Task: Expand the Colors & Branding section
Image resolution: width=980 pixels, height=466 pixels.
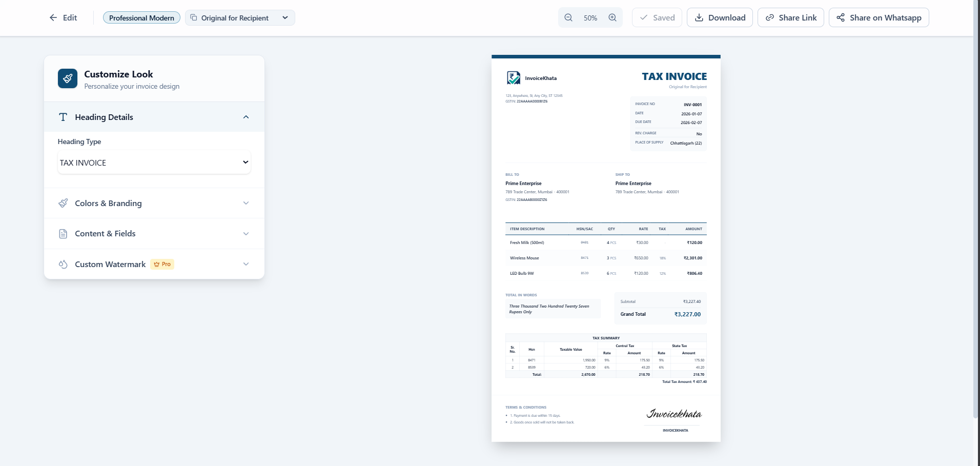Action: point(246,203)
